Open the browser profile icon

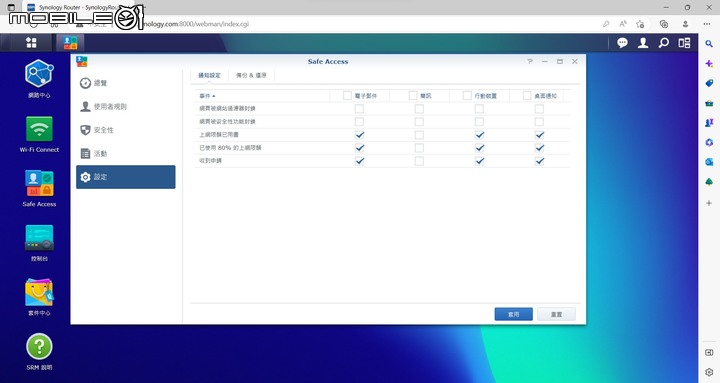685,24
